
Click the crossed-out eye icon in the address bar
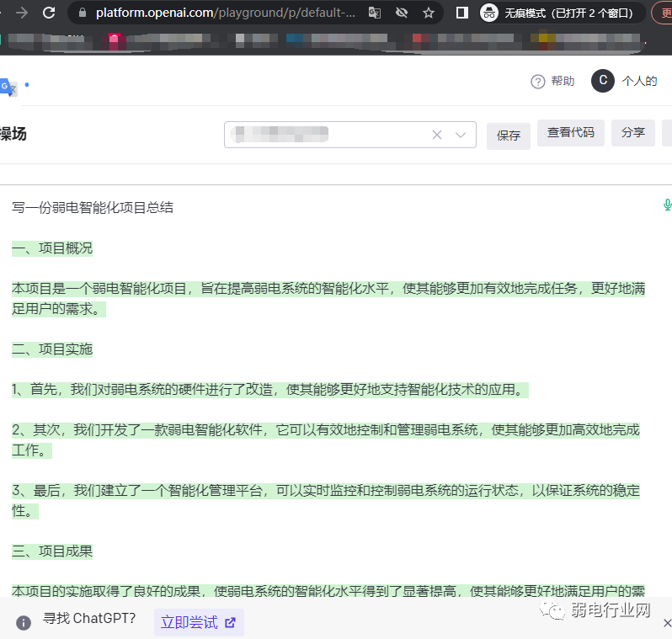pyautogui.click(x=402, y=13)
